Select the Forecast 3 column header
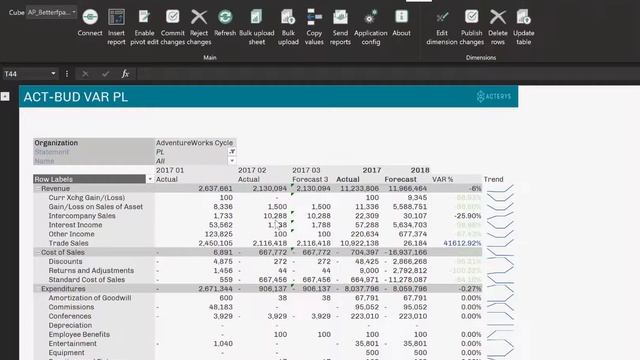The image size is (640, 360). point(310,179)
